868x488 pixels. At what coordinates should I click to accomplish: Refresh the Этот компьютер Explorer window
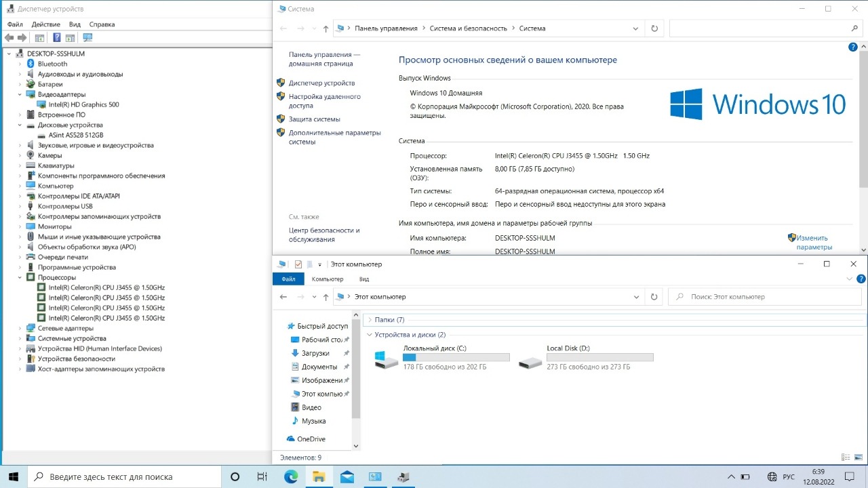(x=654, y=297)
